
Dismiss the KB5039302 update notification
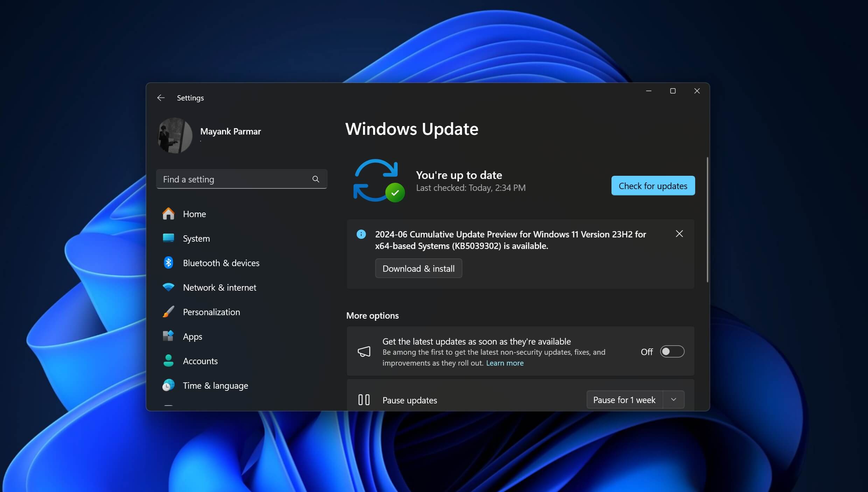(x=679, y=234)
